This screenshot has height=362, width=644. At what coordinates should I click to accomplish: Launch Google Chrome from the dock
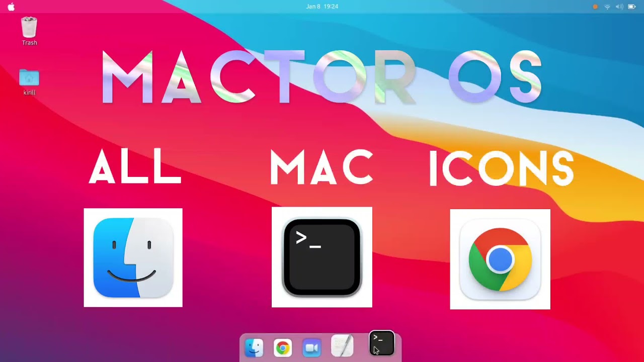click(x=283, y=347)
